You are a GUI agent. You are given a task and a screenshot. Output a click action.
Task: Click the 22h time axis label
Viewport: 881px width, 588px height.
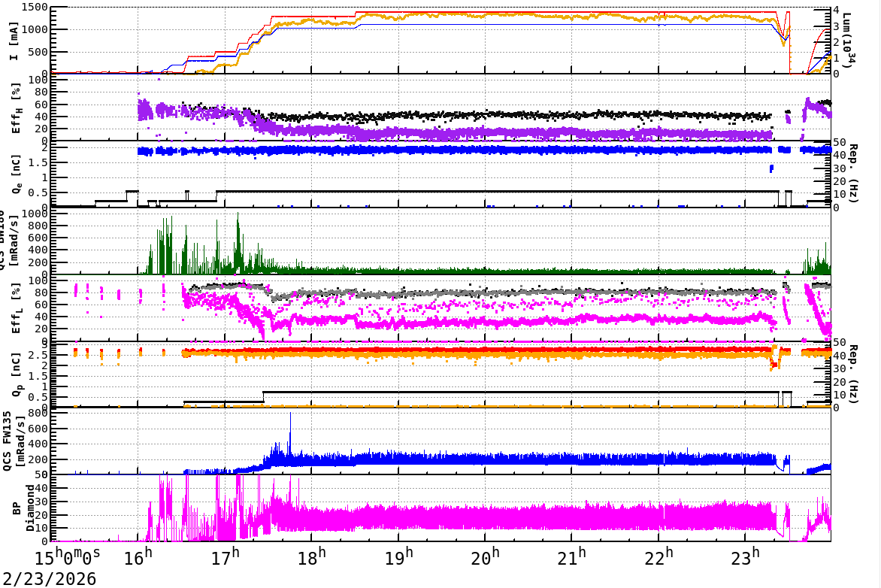point(658,558)
